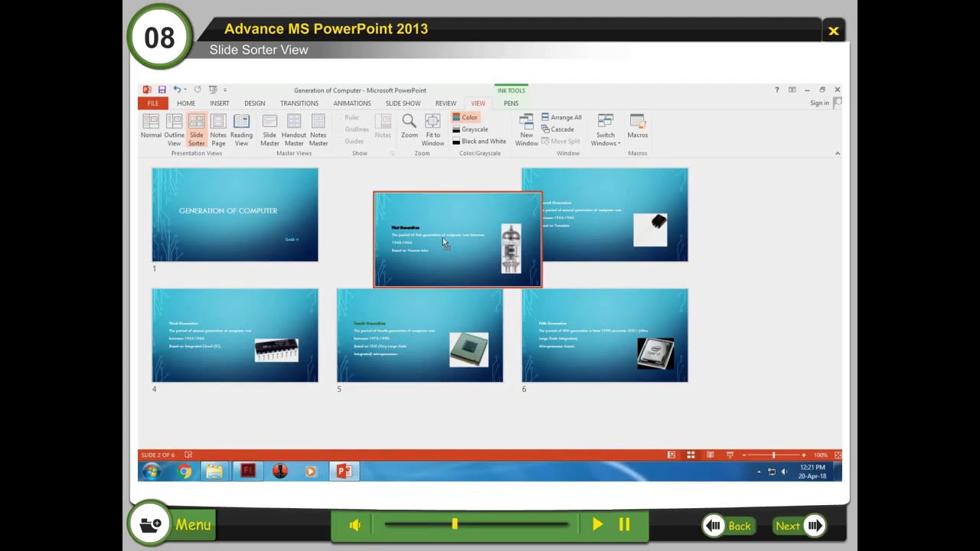Select Black and White display mode
Viewport: 980px width, 551px height.
pos(479,142)
